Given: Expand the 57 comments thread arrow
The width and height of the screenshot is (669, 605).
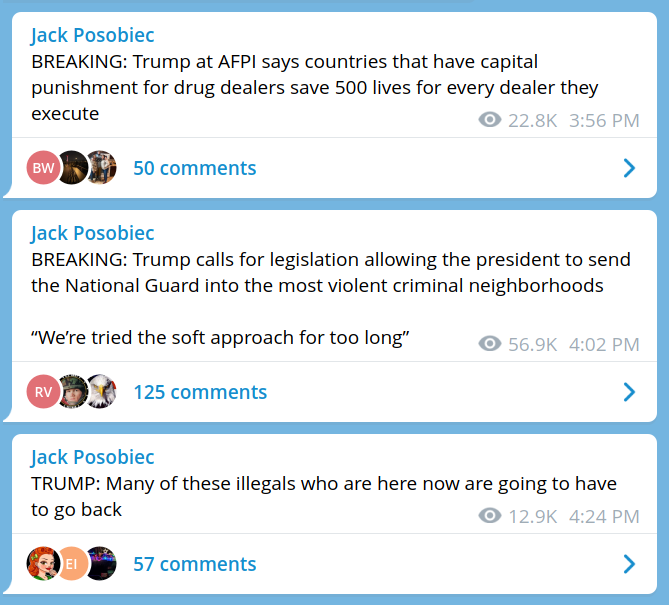Looking at the screenshot, I should (x=629, y=564).
